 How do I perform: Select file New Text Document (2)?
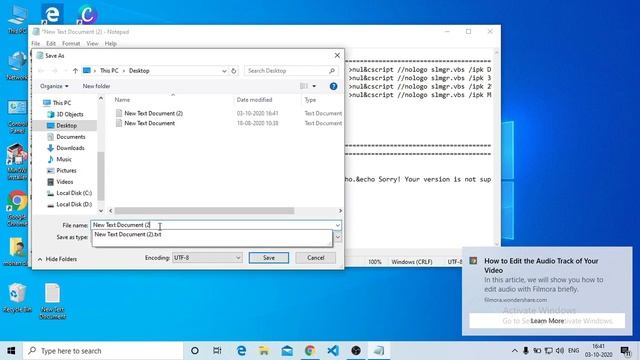coord(149,113)
